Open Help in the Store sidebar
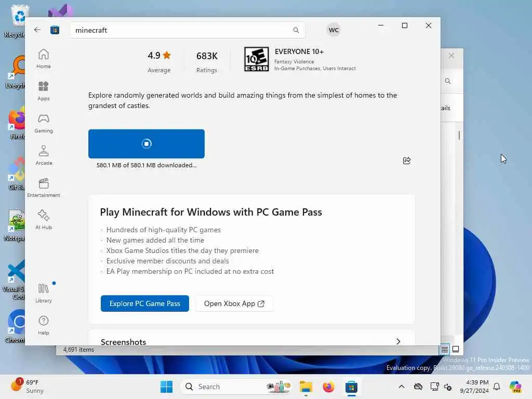The image size is (532, 399). pyautogui.click(x=44, y=325)
